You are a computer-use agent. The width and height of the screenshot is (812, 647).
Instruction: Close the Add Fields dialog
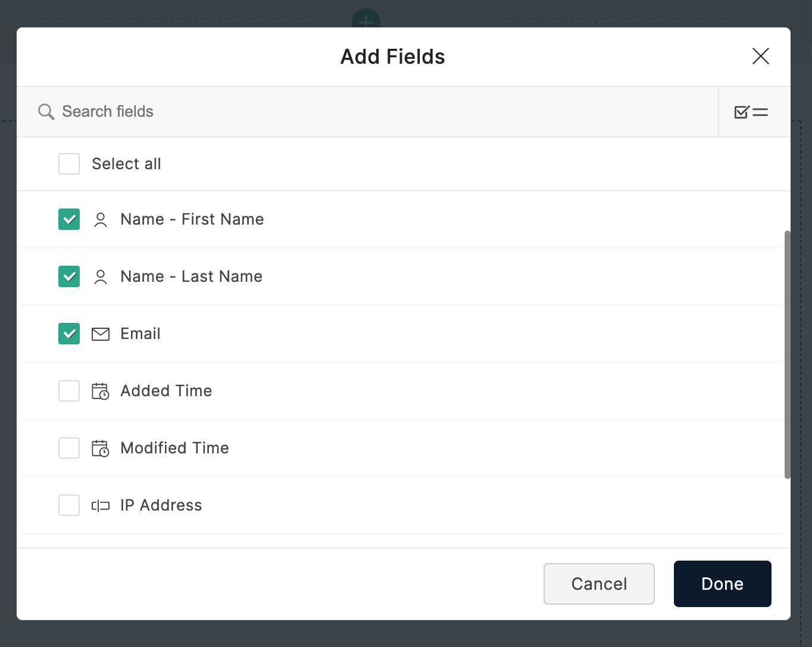(x=760, y=57)
